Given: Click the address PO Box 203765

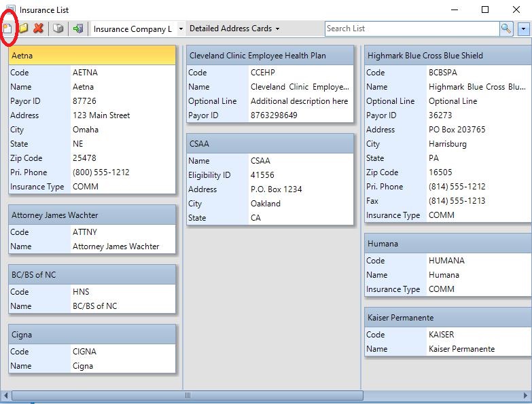Looking at the screenshot, I should 457,130.
